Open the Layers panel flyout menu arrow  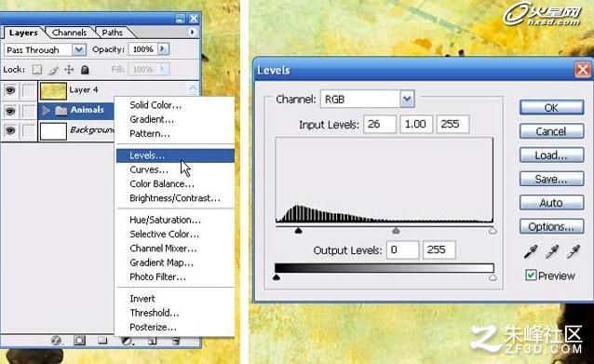(x=192, y=33)
